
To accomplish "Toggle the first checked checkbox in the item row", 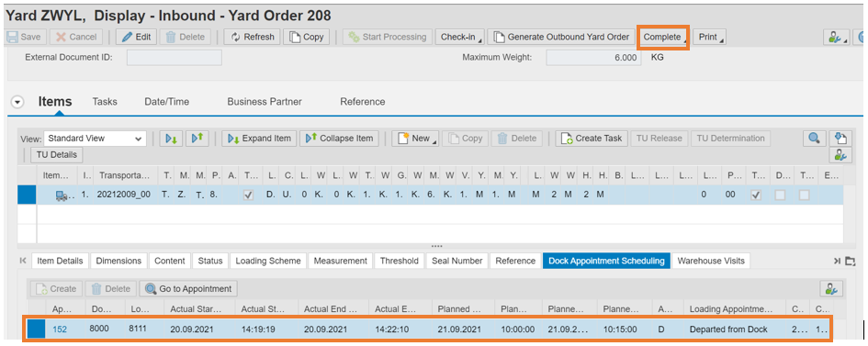I will click(x=249, y=195).
